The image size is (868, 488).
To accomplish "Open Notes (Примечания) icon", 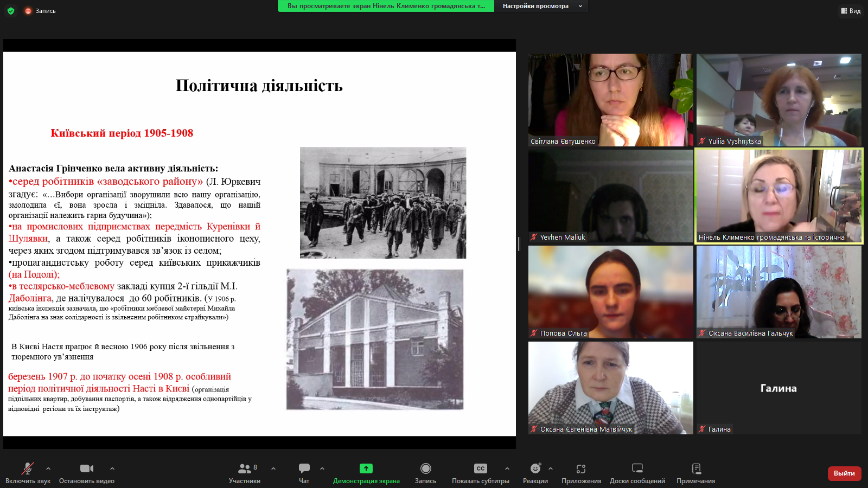I will click(696, 468).
